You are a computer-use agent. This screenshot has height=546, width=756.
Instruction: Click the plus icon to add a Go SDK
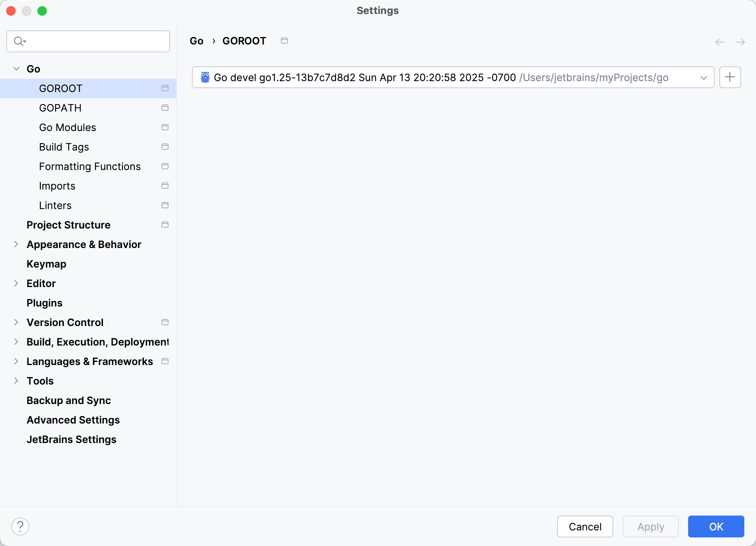pos(730,77)
